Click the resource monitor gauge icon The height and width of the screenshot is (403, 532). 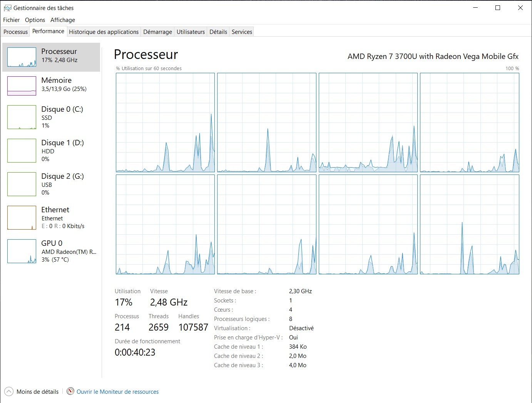point(70,391)
